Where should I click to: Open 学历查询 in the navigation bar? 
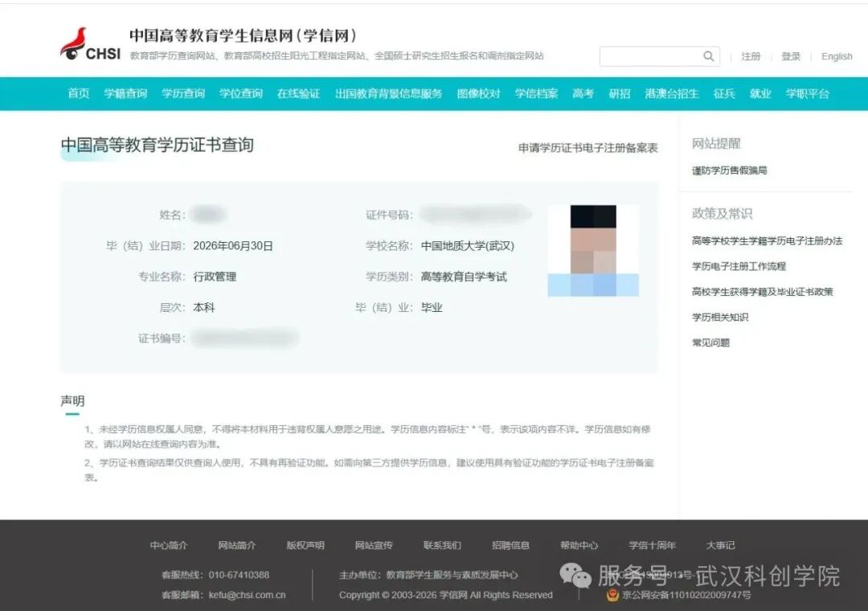click(x=183, y=93)
